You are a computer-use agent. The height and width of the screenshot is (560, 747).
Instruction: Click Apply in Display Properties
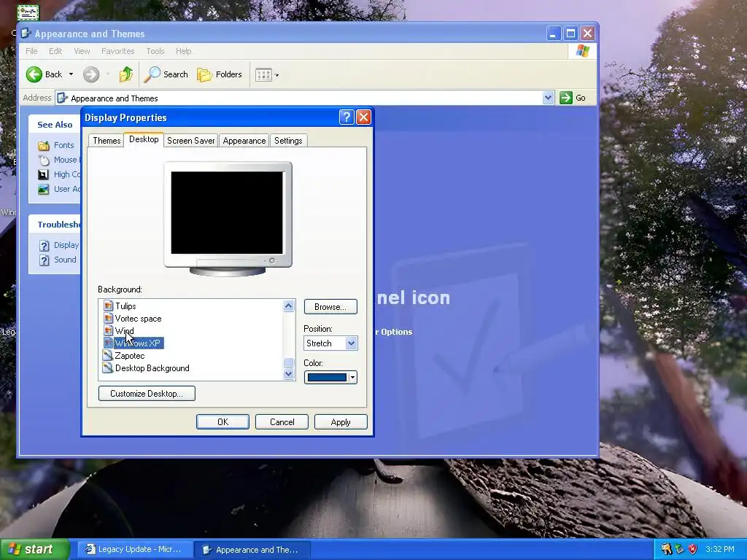(x=341, y=422)
